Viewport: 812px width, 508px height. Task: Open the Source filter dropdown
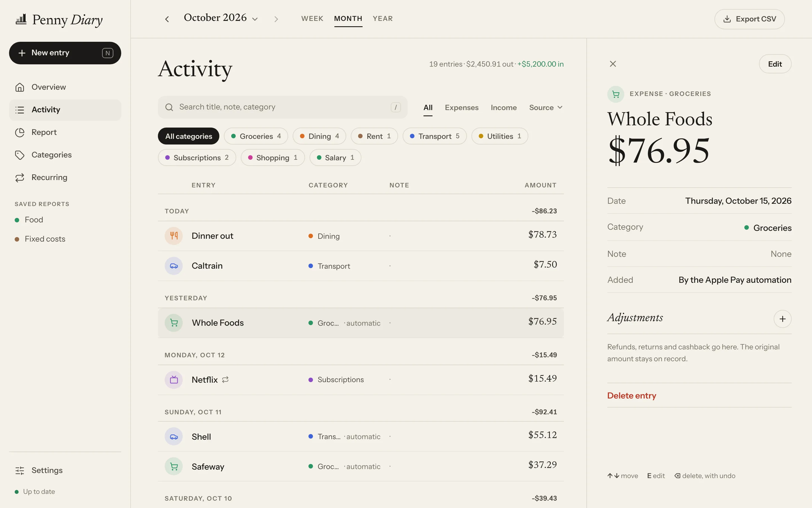[x=546, y=108]
